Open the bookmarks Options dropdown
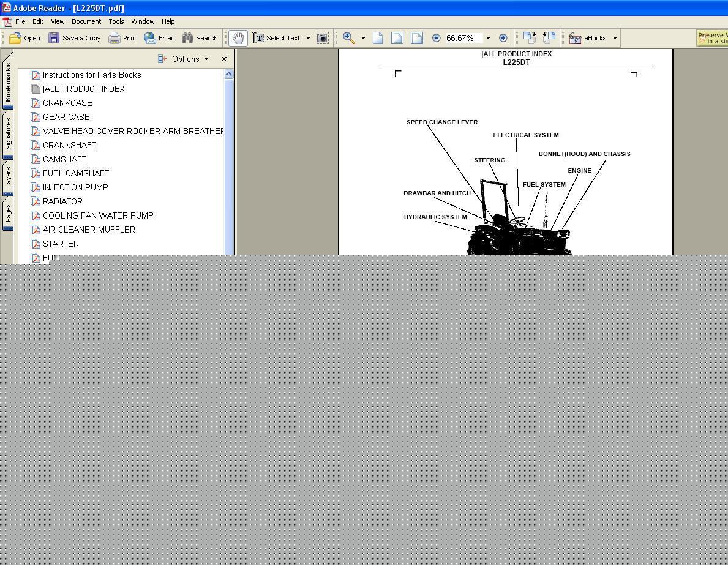This screenshot has width=728, height=565. click(x=190, y=59)
